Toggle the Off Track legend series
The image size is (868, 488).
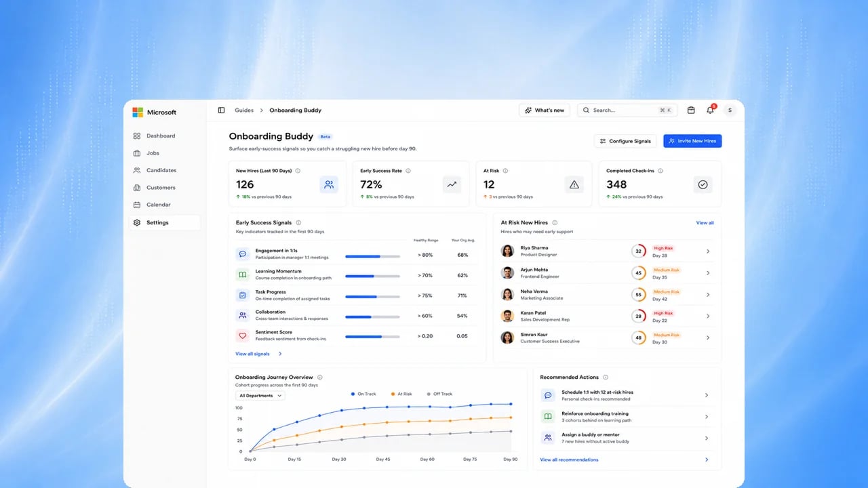[x=439, y=394]
